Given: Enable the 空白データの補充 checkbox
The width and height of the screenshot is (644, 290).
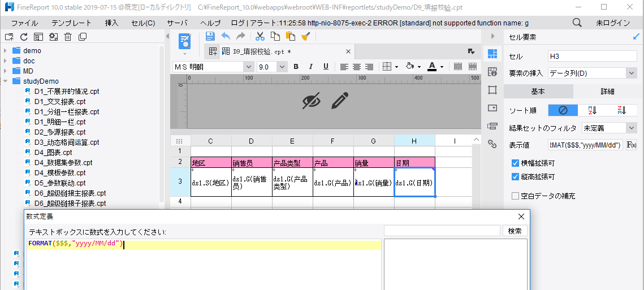Looking at the screenshot, I should pos(515,196).
